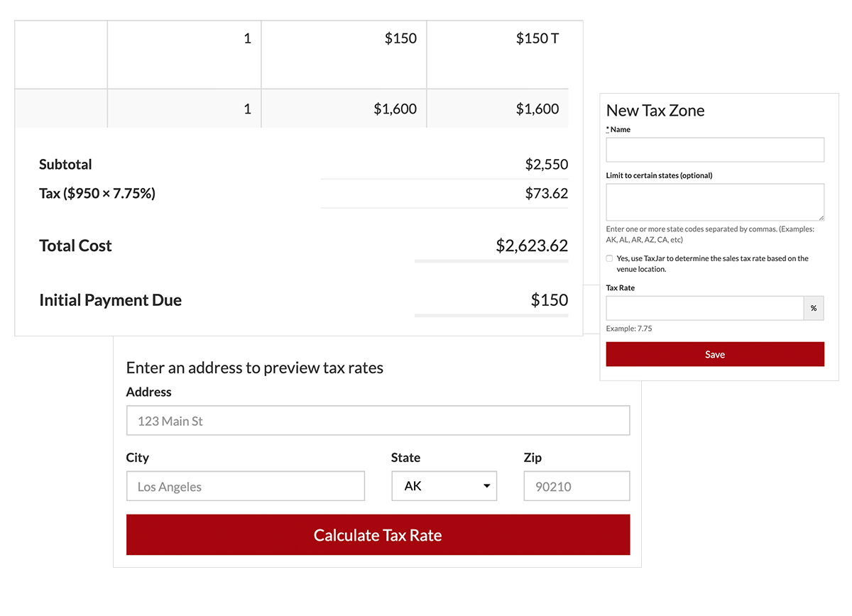
Task: Select the Zip field showing 90210
Action: coord(577,486)
